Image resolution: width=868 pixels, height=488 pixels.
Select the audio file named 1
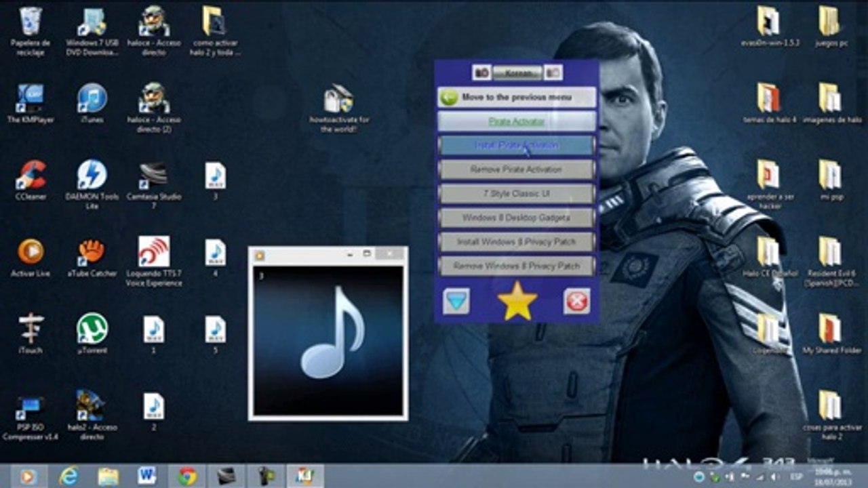pyautogui.click(x=154, y=334)
